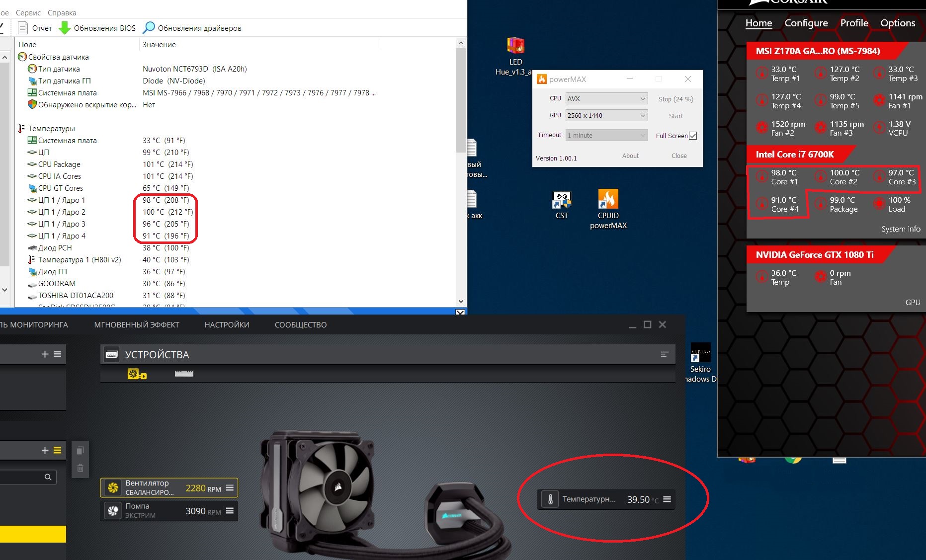The image size is (926, 560).
Task: Click the green BIOS updates arrow icon
Action: click(x=65, y=28)
